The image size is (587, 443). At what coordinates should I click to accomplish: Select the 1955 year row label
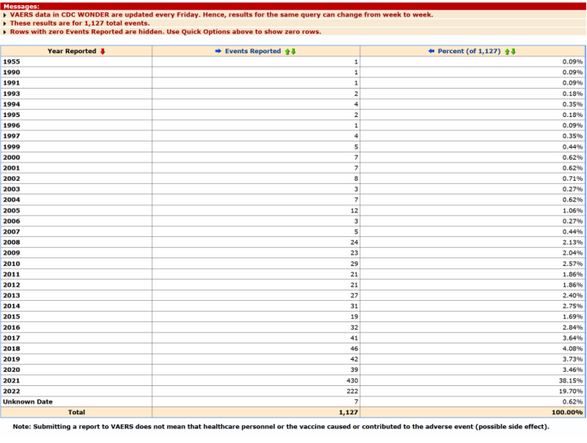click(12, 62)
